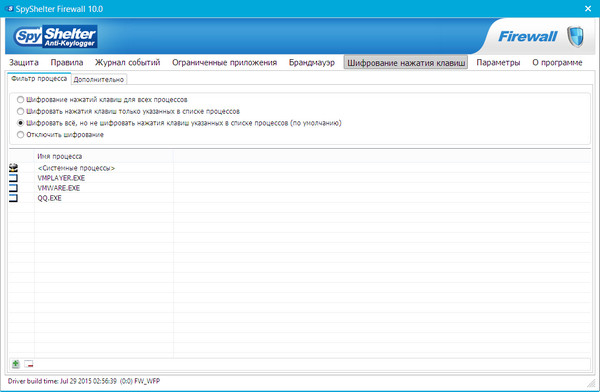
Task: Select keystroke encryption for all processes
Action: (20, 100)
